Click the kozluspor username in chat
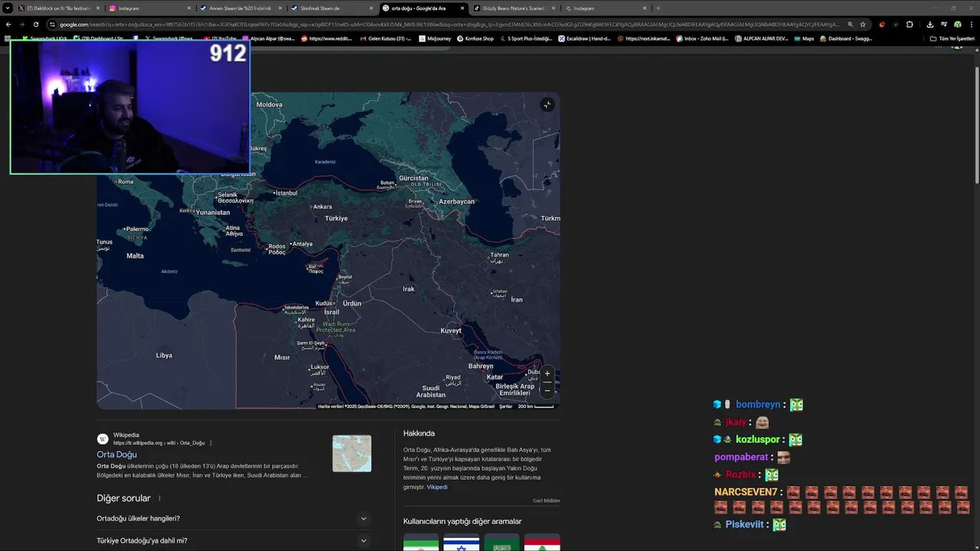 point(758,440)
